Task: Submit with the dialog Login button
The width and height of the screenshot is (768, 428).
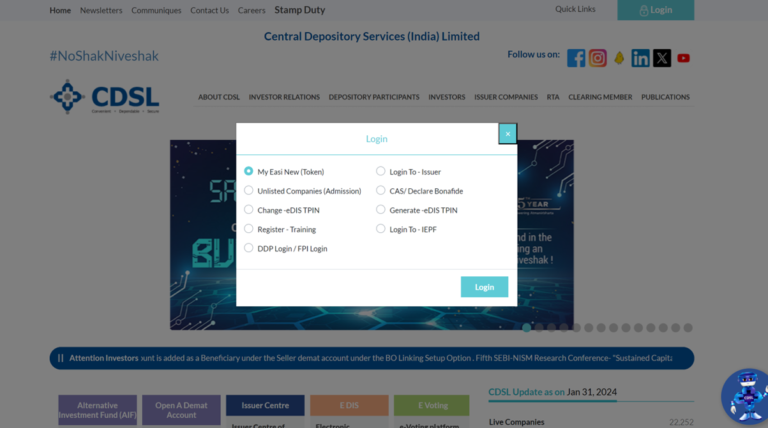Action: pos(484,287)
